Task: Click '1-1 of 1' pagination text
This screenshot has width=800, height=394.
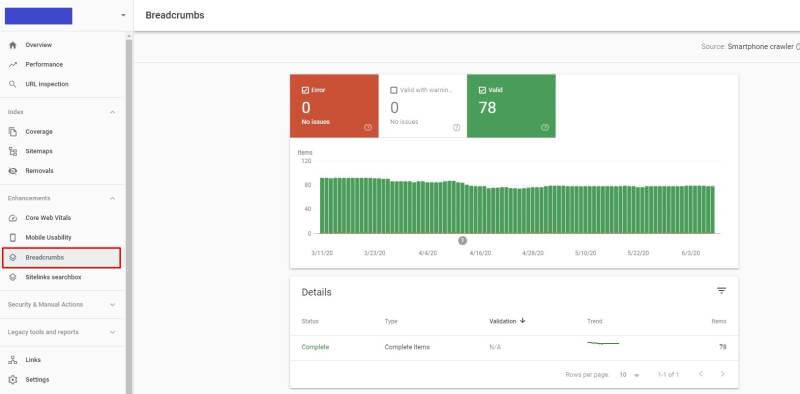Action: pos(668,375)
